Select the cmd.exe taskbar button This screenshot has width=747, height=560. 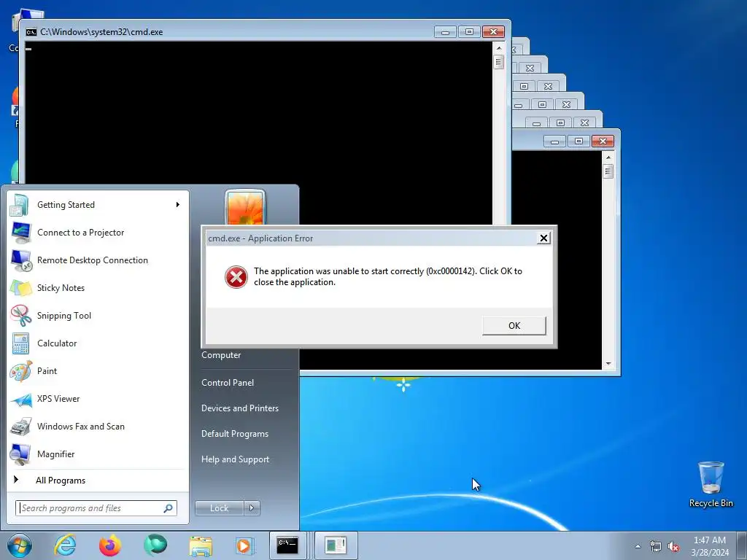coord(289,545)
